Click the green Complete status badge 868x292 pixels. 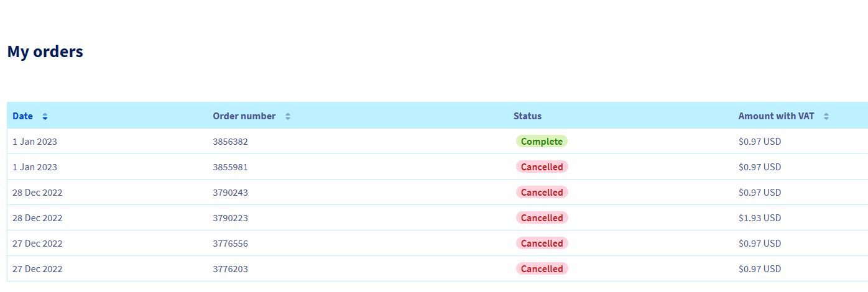tap(542, 142)
